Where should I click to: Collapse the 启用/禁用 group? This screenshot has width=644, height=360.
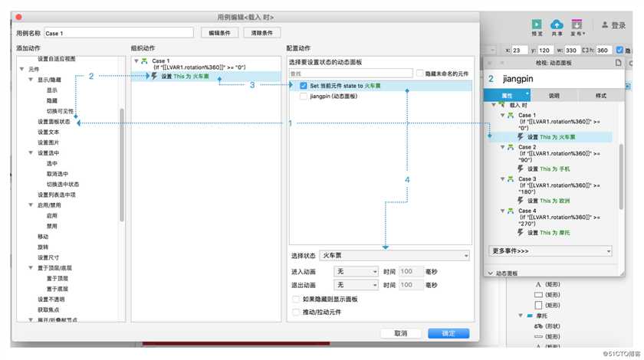pos(31,205)
